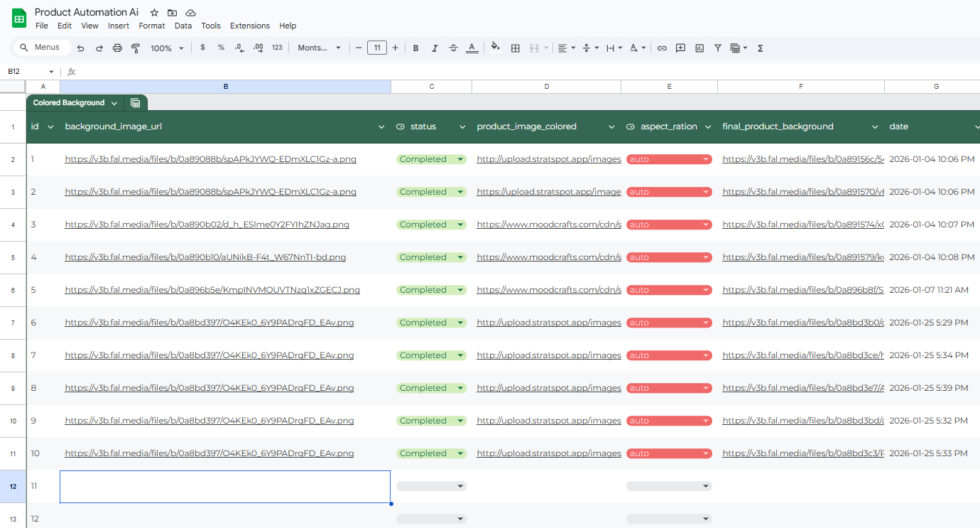Click the Print icon in toolbar
The width and height of the screenshot is (980, 528).
point(117,48)
